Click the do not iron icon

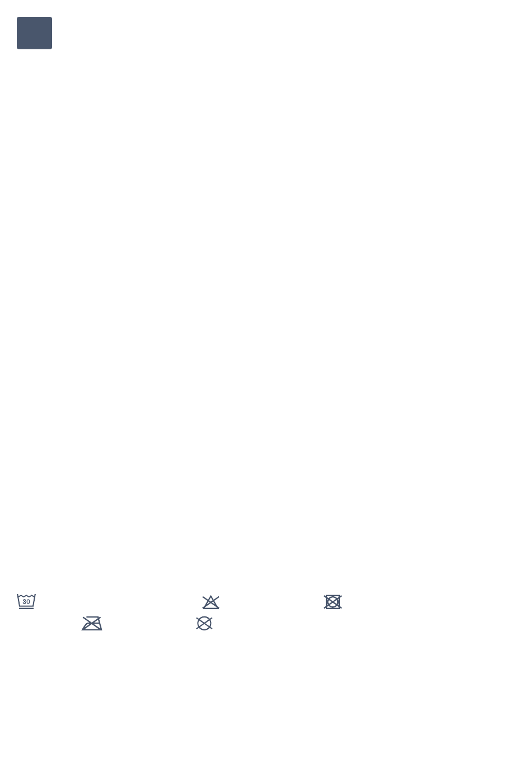tap(92, 623)
